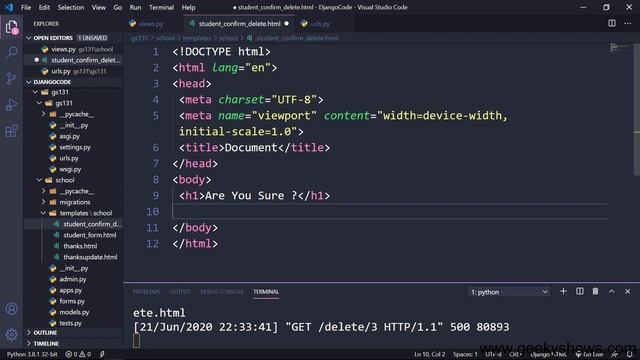Viewport: 640px width, 360px height.
Task: Open wsgi.py in the explorer
Action: (x=70, y=169)
